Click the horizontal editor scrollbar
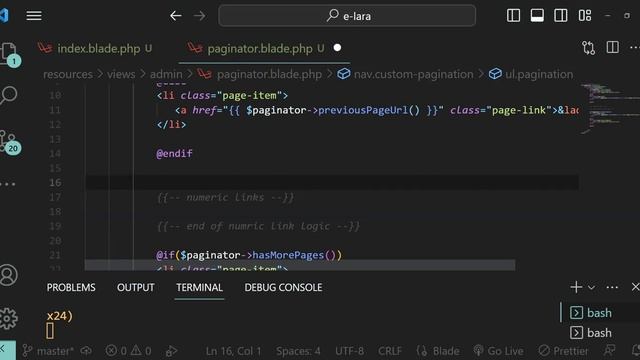Image resolution: width=640 pixels, height=360 pixels. point(300,266)
